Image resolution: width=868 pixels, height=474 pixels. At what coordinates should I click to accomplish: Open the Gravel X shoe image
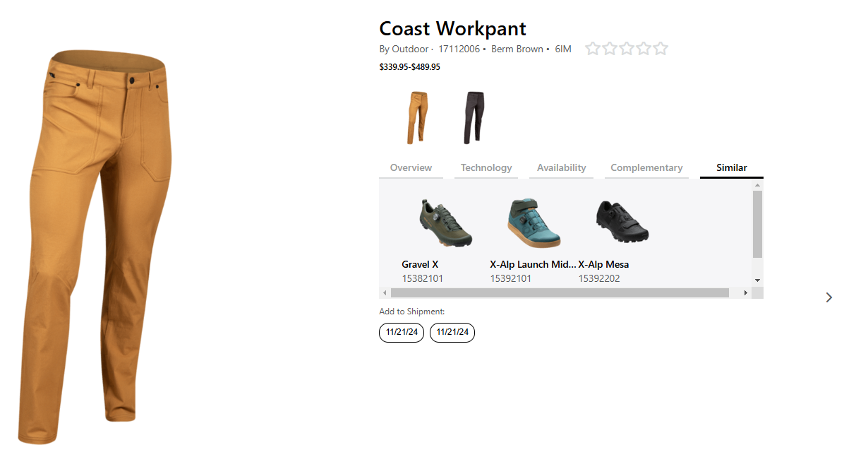[445, 223]
